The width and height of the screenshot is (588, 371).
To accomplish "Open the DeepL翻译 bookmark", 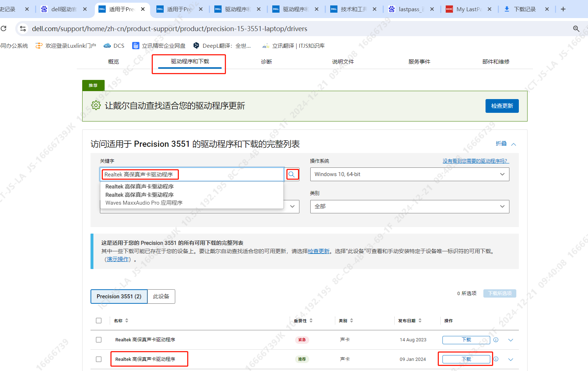I will (x=222, y=46).
